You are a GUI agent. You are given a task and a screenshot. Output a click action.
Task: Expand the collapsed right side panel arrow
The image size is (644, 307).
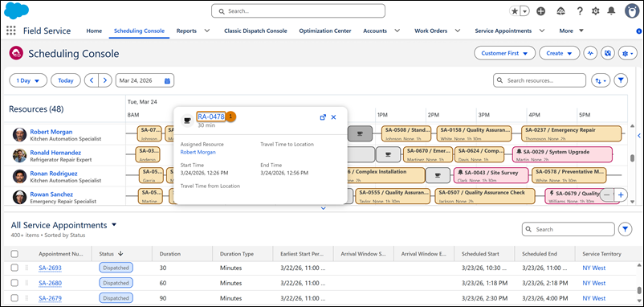tap(638, 136)
